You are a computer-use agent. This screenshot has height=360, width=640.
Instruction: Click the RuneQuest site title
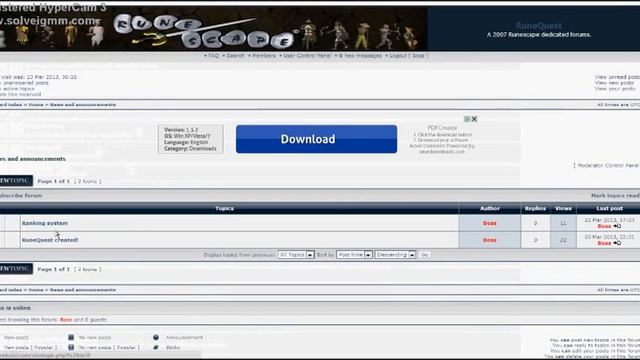(x=538, y=26)
